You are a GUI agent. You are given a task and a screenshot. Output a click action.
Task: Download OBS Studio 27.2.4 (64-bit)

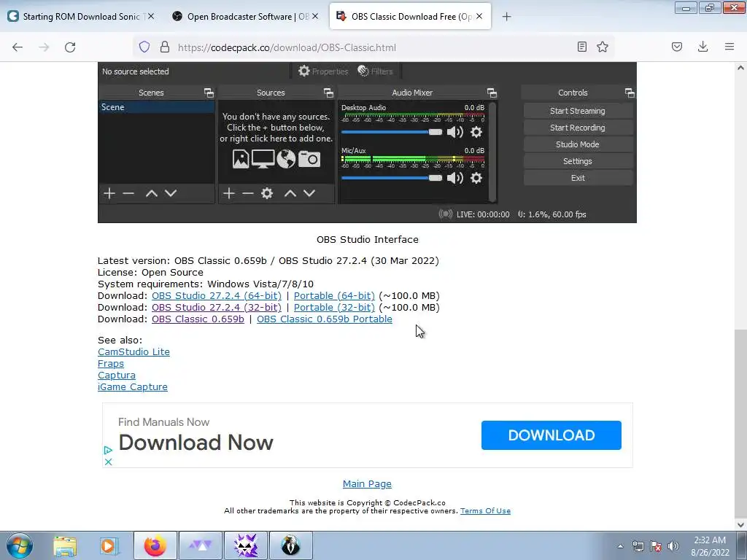(216, 296)
